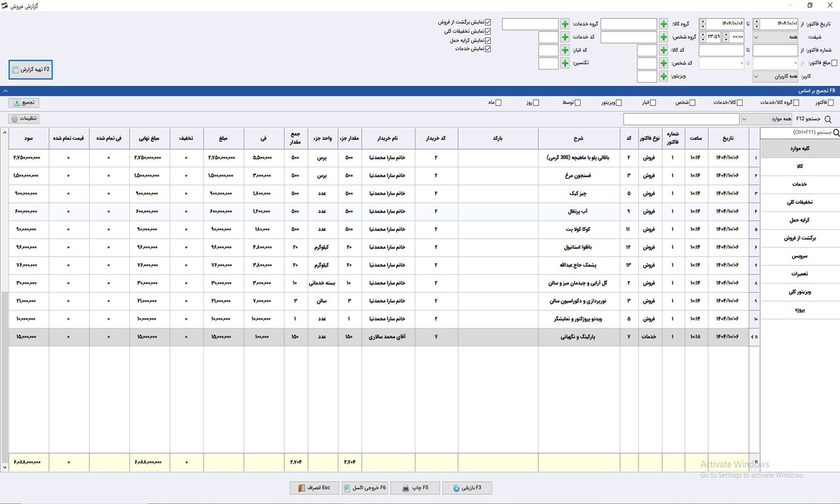Click F5 چاپ printer button
This screenshot has width=840, height=504.
415,488
